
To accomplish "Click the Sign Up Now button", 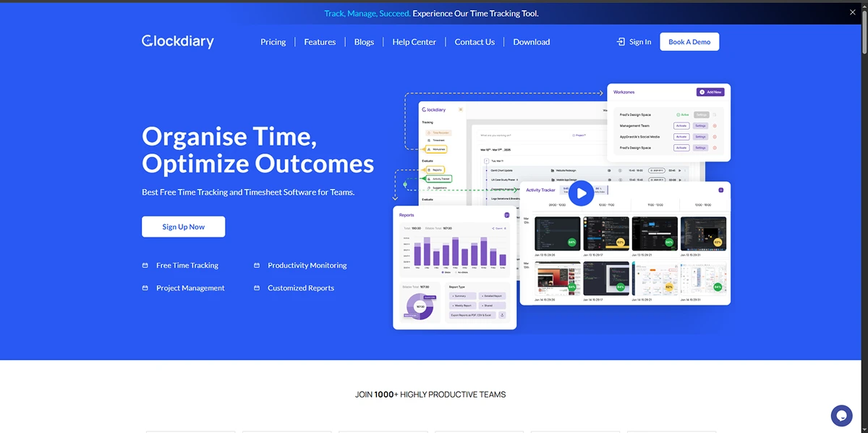I will pyautogui.click(x=183, y=227).
